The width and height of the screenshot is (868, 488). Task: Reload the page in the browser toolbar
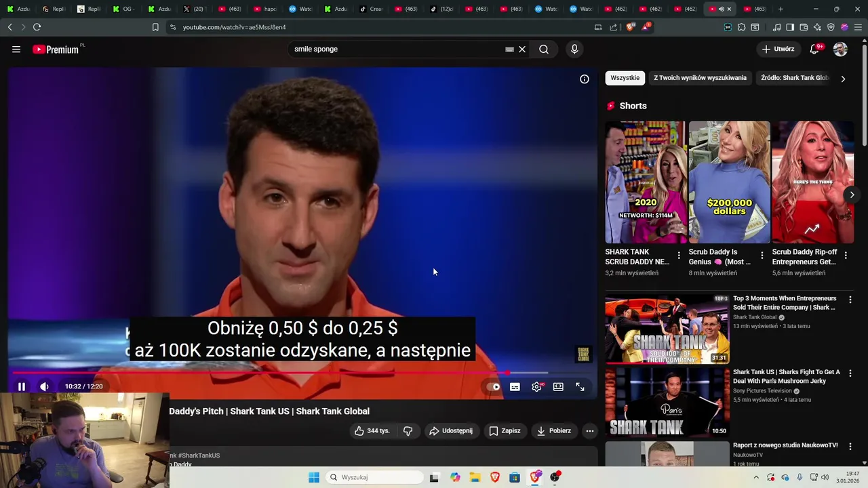(x=37, y=27)
